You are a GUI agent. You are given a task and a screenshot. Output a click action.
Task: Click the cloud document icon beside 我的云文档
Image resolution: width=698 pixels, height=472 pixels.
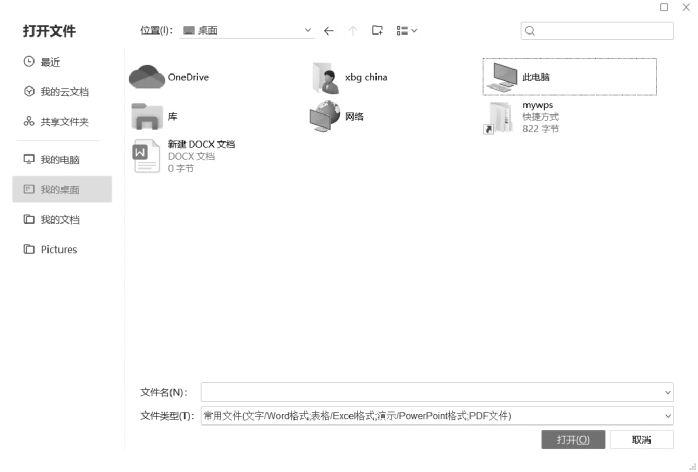pos(29,91)
